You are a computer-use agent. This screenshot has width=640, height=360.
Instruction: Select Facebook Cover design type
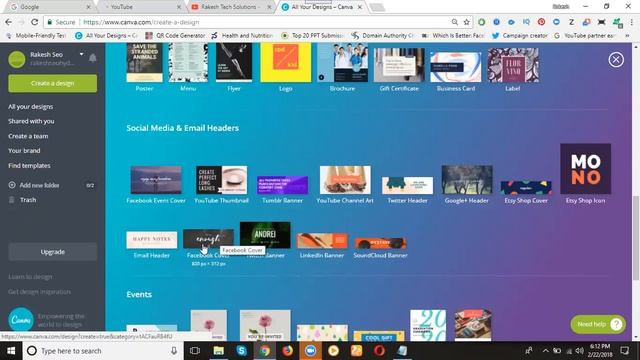tap(208, 239)
